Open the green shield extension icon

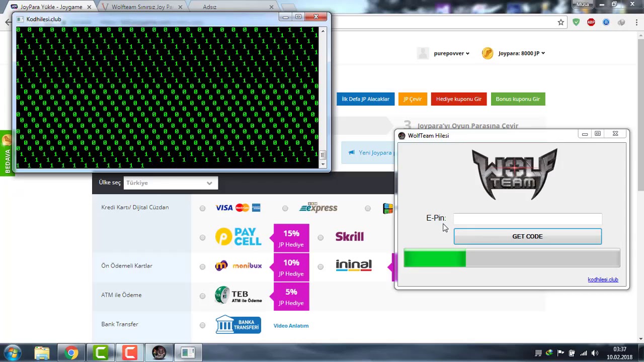pyautogui.click(x=576, y=22)
